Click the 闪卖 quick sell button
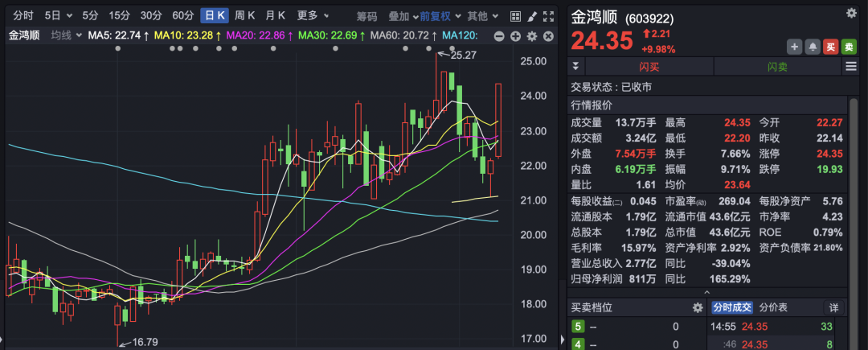The width and height of the screenshot is (868, 350). [x=777, y=66]
